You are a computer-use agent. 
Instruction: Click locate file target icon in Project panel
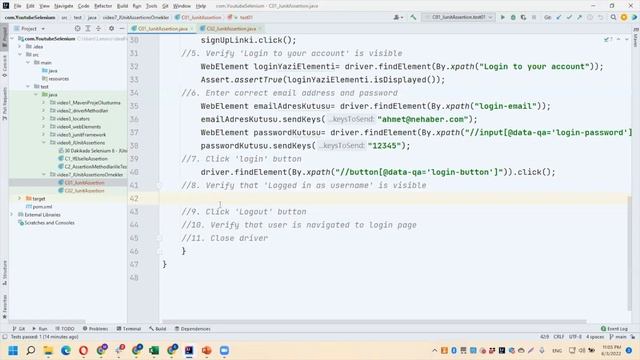pyautogui.click(x=78, y=29)
